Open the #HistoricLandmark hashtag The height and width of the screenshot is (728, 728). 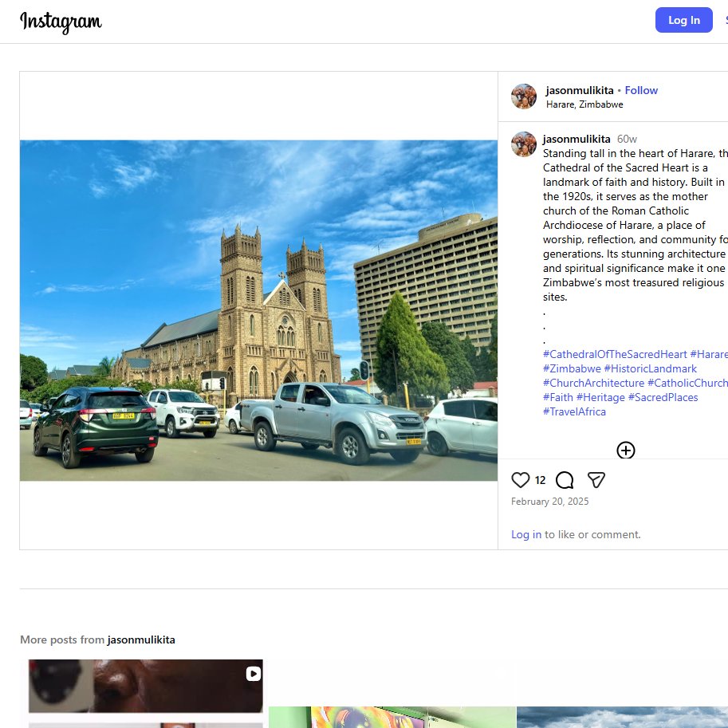click(650, 368)
